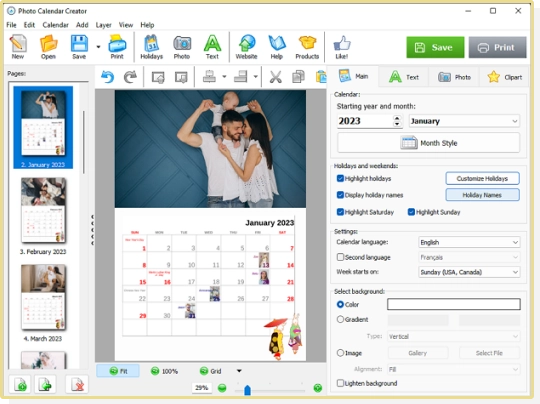The width and height of the screenshot is (540, 404).
Task: Click the Month Style button
Action: (428, 143)
